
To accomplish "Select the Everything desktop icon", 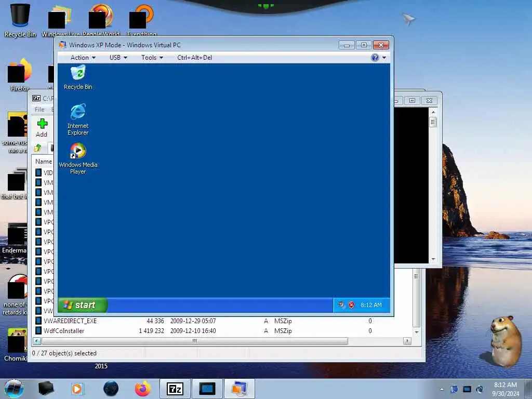I will click(x=142, y=20).
